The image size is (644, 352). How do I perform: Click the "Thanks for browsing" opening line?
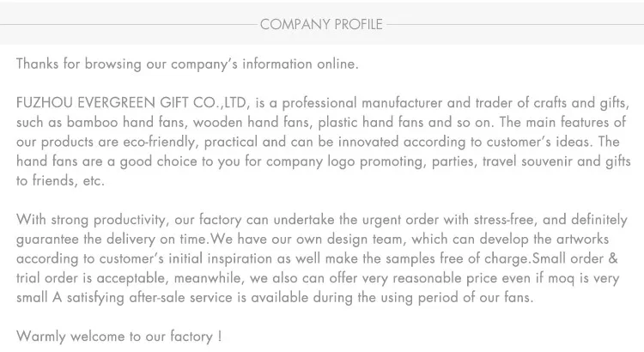click(187, 64)
